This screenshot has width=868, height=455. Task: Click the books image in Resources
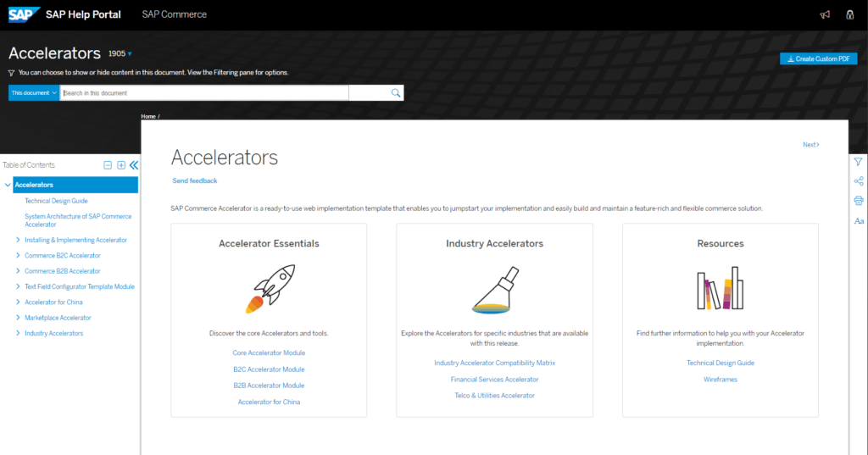pyautogui.click(x=721, y=288)
